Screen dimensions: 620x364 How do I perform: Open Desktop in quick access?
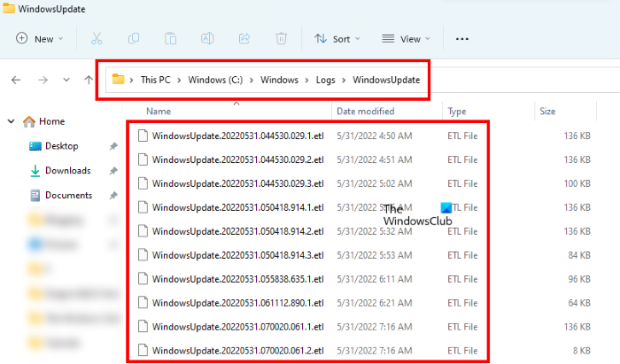coord(62,146)
